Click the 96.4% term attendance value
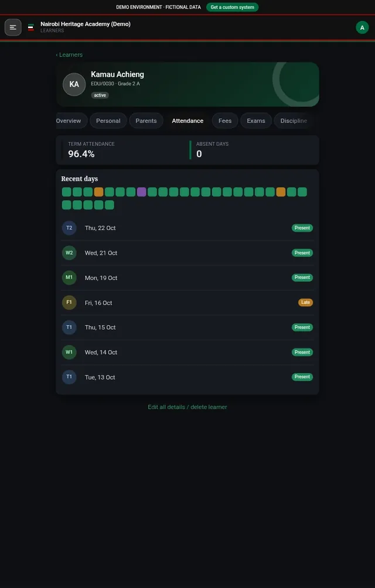Screen dimensions: 375x588 coord(81,154)
